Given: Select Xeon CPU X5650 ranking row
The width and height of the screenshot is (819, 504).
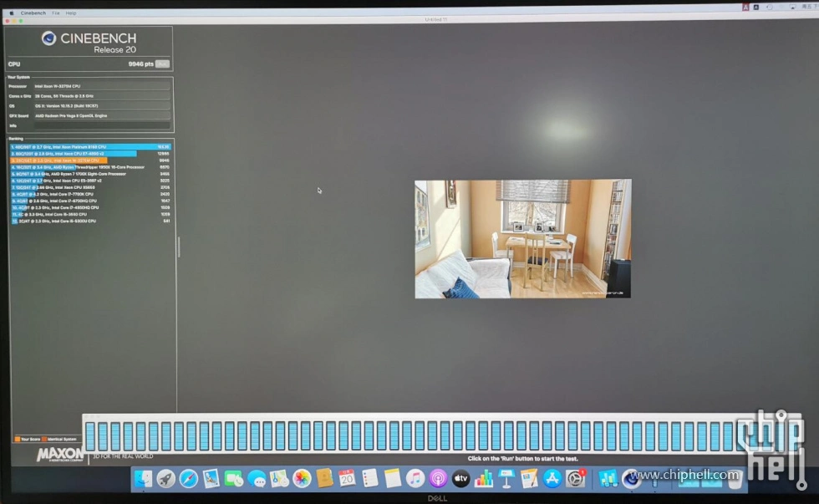Looking at the screenshot, I should (91, 187).
